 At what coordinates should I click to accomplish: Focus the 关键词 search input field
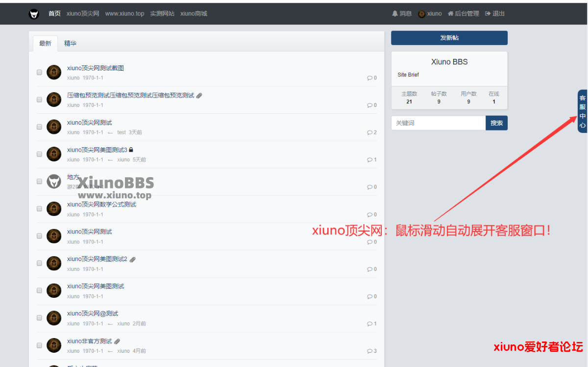click(x=438, y=123)
